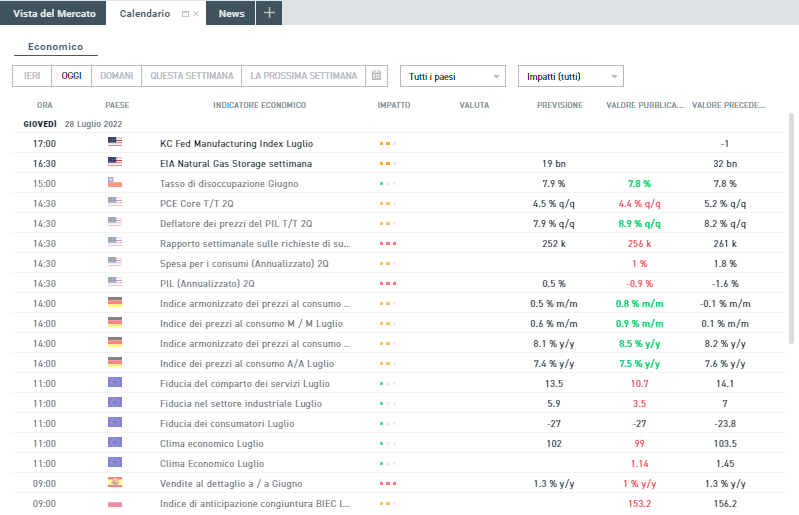Show QUESTA SETTIMANA events

tap(192, 76)
